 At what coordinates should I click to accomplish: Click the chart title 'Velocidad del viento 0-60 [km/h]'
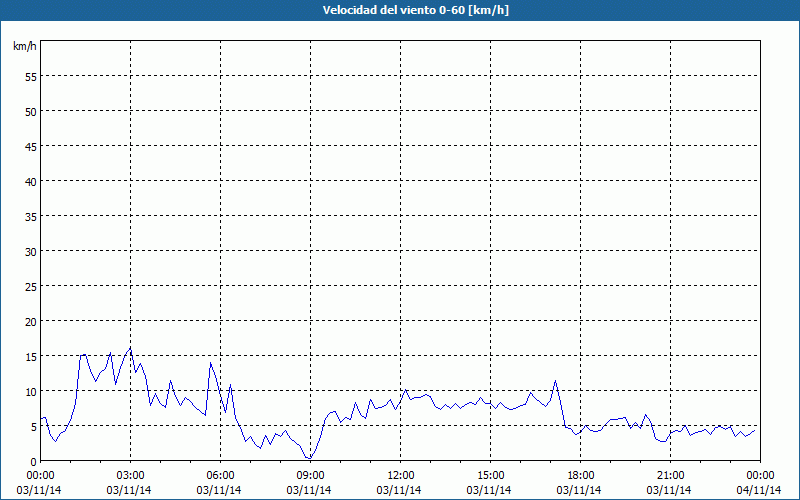415,10
